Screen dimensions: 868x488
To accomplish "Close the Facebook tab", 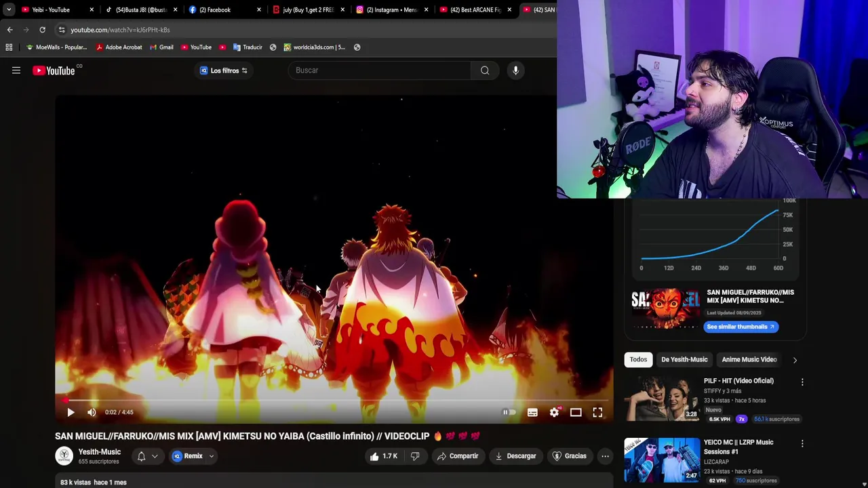I will point(258,9).
